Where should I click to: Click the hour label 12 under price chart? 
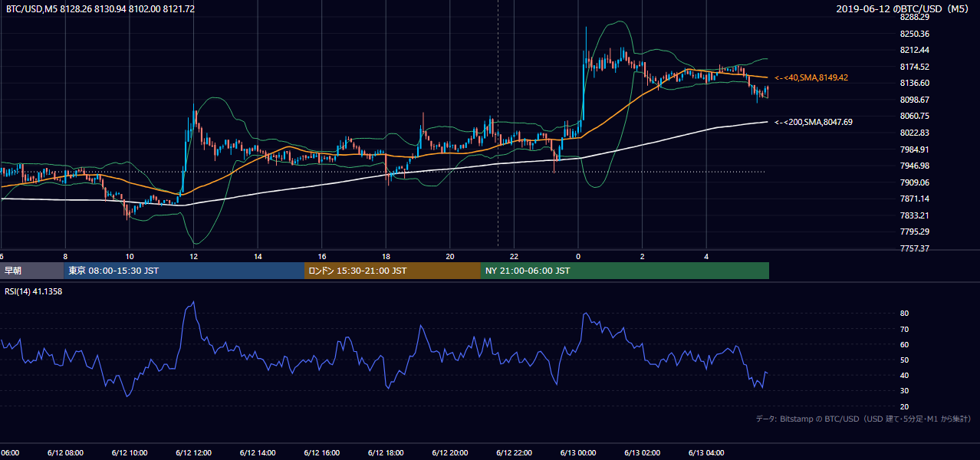point(194,256)
